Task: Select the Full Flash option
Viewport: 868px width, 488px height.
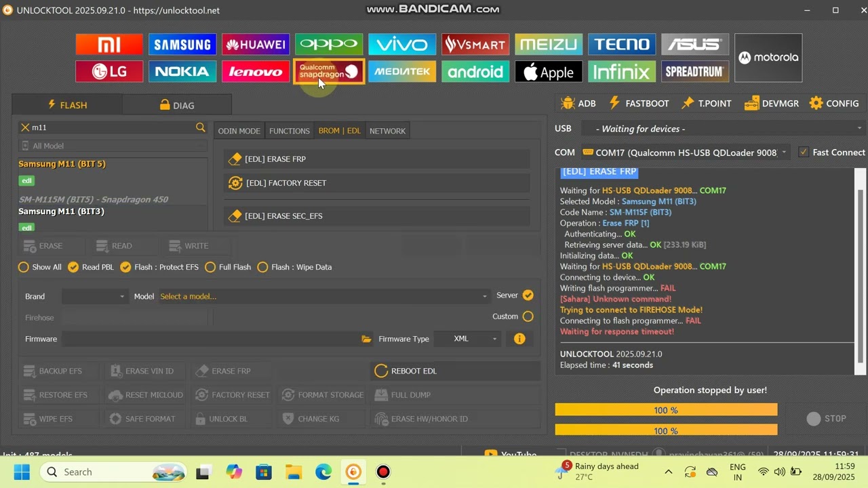Action: 228,267
